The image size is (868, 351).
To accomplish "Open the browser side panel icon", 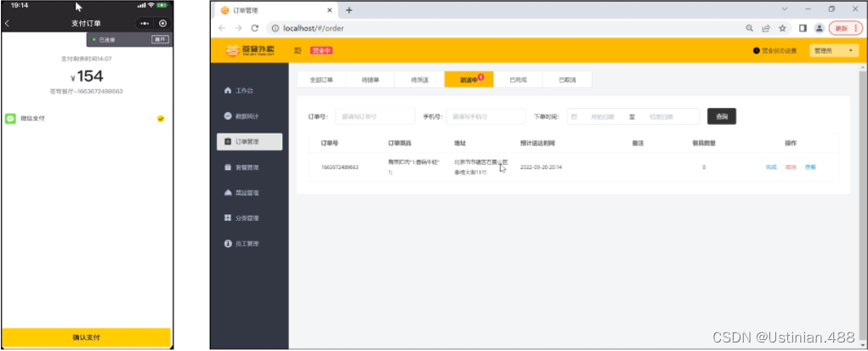I will pos(803,28).
